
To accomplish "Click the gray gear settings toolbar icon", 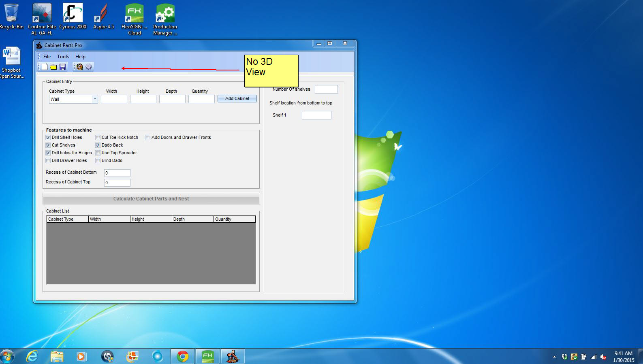I will click(x=89, y=67).
